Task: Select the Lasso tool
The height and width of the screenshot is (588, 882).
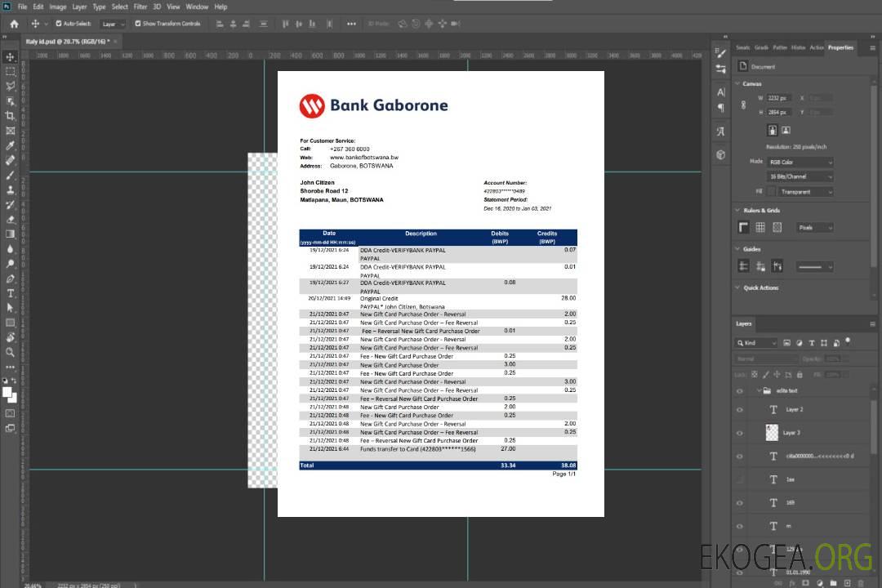Action: 10,86
